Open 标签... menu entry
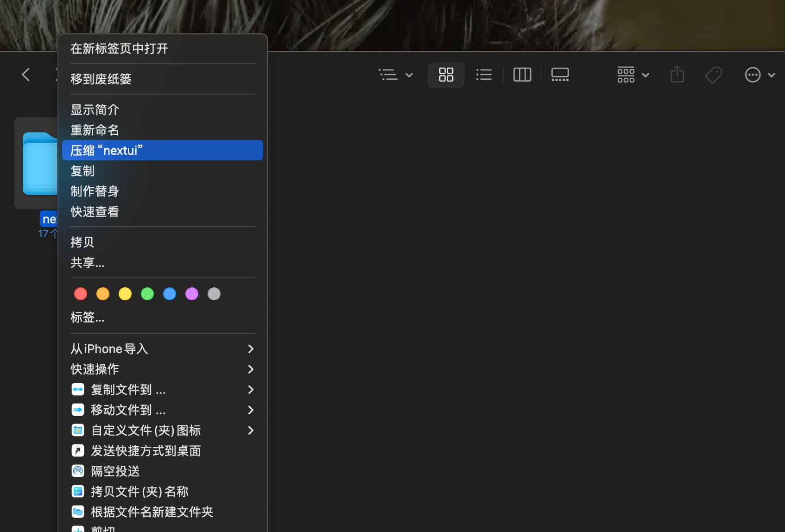 pyautogui.click(x=162, y=317)
